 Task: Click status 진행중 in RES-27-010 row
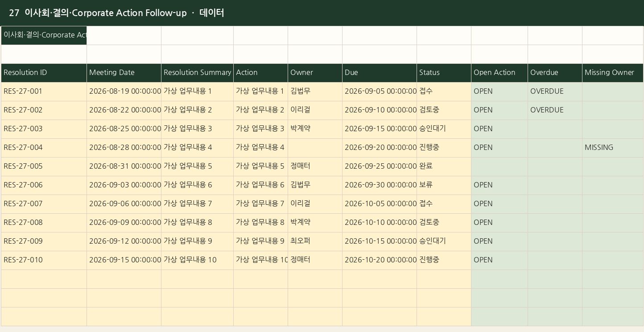point(444,260)
